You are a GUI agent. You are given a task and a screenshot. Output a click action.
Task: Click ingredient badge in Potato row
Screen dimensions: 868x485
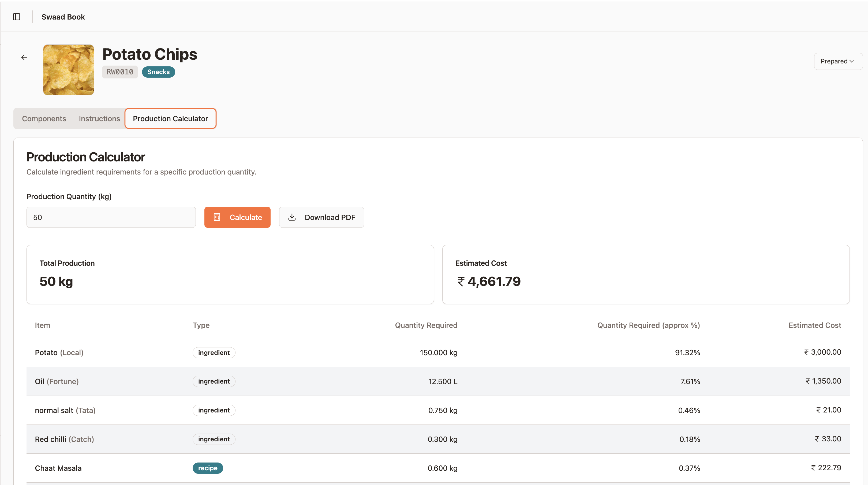pos(214,353)
